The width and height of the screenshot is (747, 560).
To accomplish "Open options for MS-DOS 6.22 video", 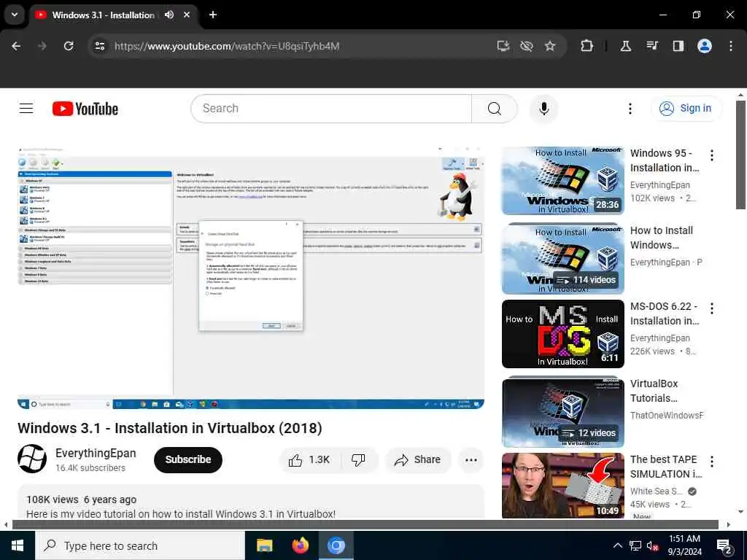I will [712, 308].
